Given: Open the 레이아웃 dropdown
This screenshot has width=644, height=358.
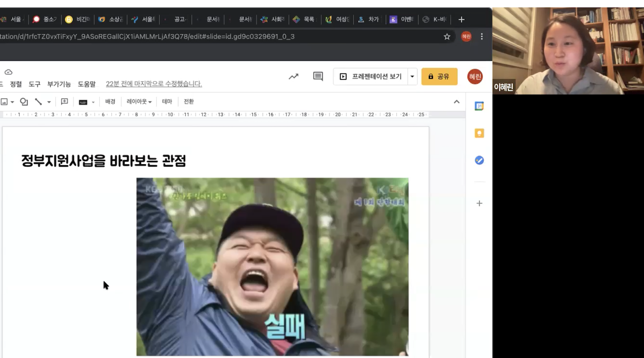Looking at the screenshot, I should (x=139, y=101).
